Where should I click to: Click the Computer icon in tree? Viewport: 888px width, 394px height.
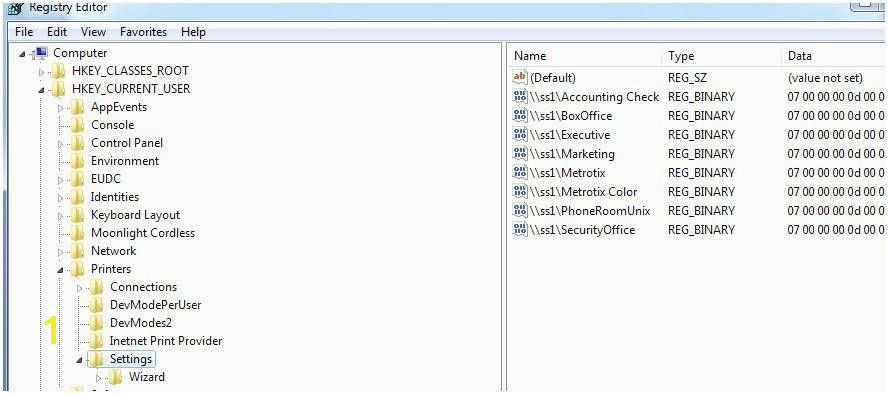tap(40, 53)
